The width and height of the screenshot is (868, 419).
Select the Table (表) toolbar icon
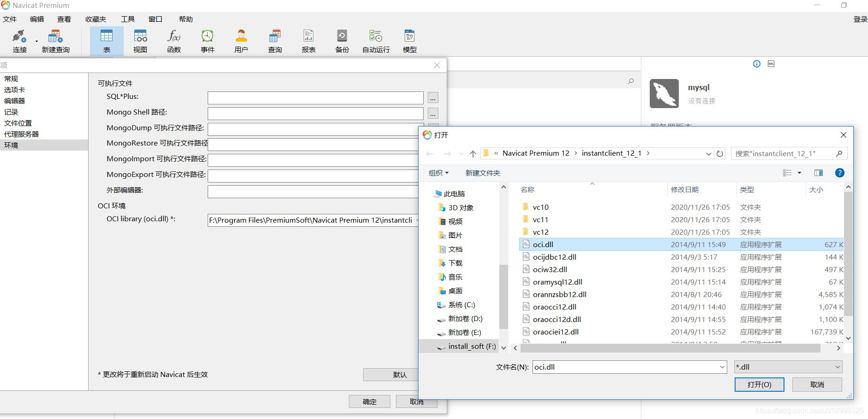[107, 41]
